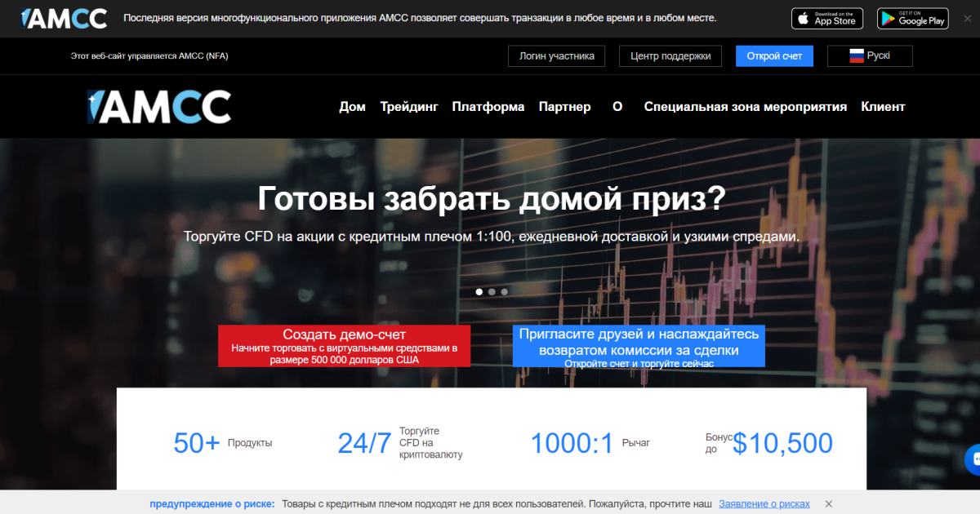Open the Google Play download badge

913,18
